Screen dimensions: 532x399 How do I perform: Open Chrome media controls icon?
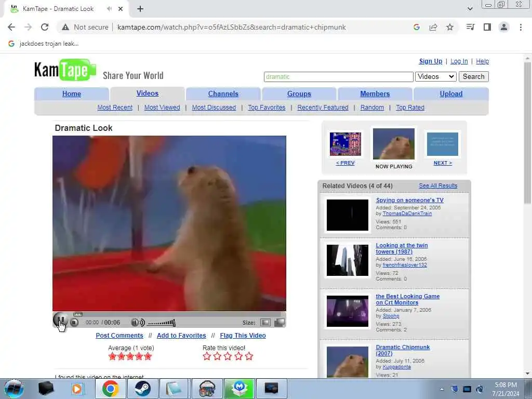tap(470, 27)
